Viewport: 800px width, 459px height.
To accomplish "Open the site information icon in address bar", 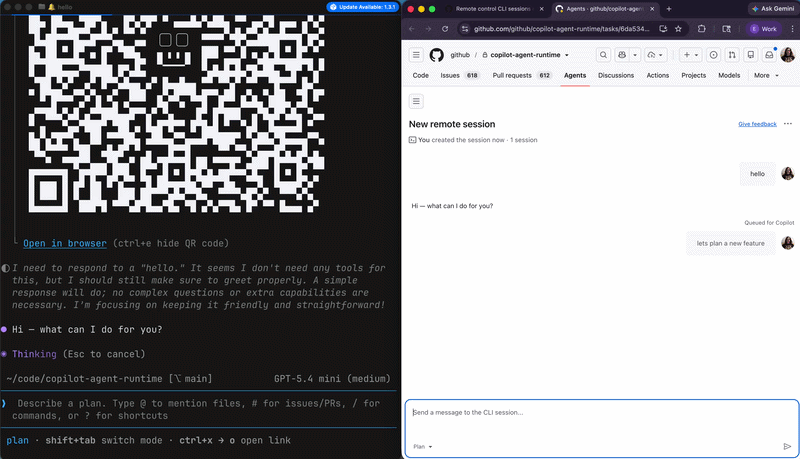I will pos(464,29).
